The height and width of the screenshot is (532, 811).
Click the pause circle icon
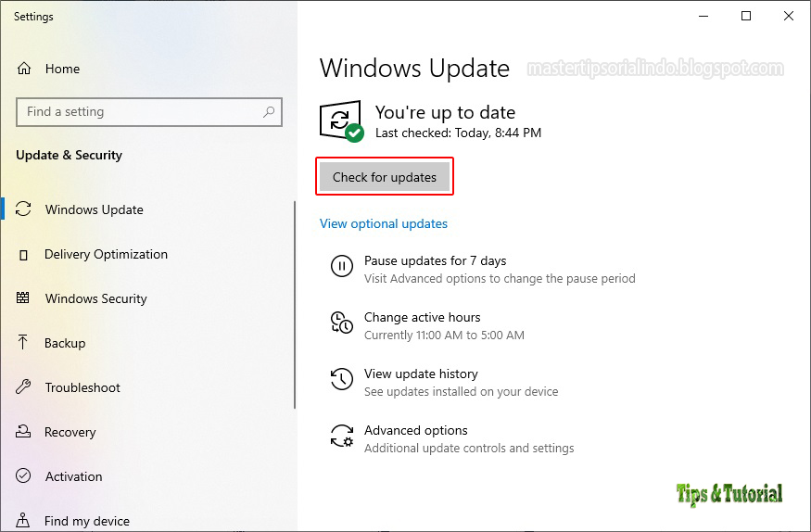pyautogui.click(x=341, y=266)
